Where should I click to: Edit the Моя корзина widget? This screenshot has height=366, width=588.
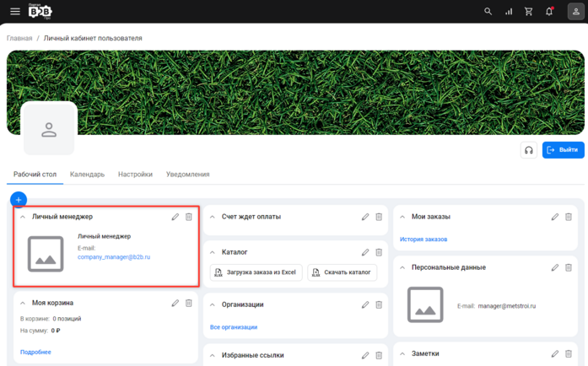pos(175,303)
